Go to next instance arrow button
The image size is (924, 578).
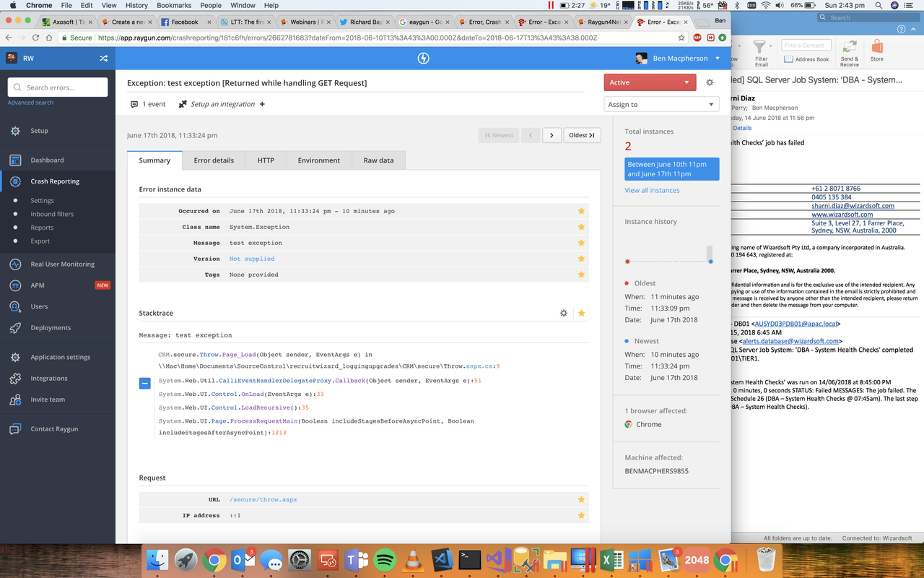point(552,135)
